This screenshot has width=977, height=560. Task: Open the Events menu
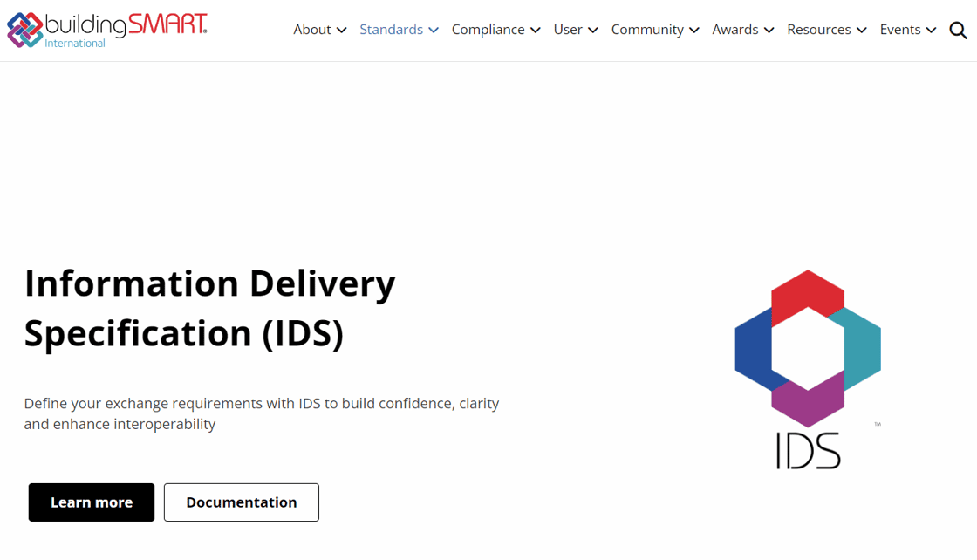tap(899, 30)
